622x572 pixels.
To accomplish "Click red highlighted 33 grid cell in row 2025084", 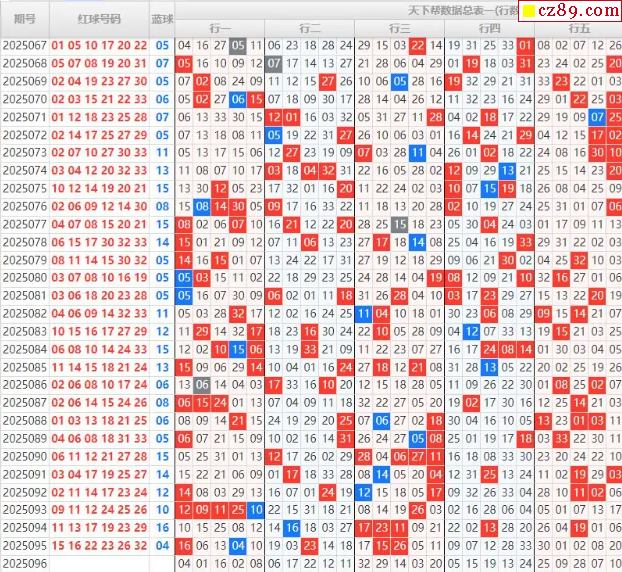I will tap(309, 349).
